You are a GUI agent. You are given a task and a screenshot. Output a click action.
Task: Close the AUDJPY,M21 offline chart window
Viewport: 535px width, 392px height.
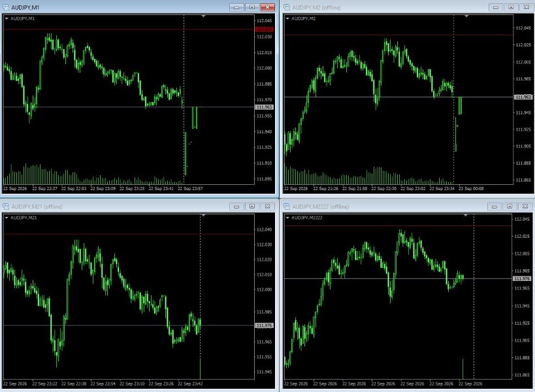click(x=268, y=206)
